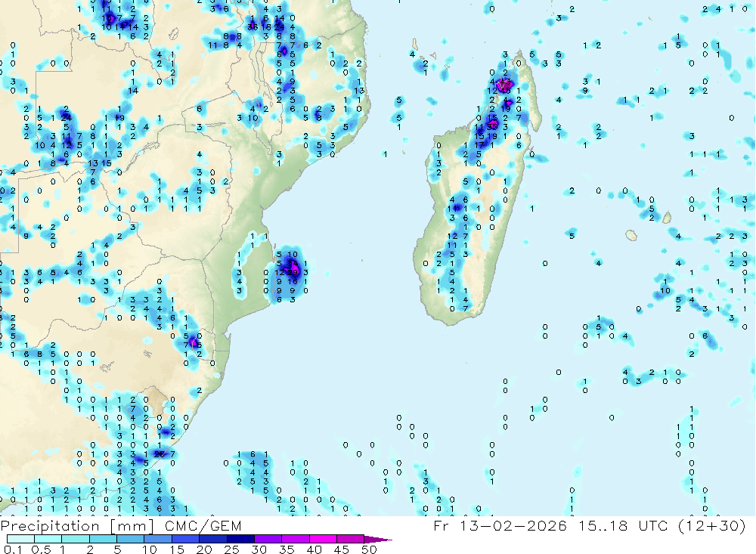This screenshot has height=554, width=756.
Task: Click the "25" legend scale label
Action: click(231, 549)
